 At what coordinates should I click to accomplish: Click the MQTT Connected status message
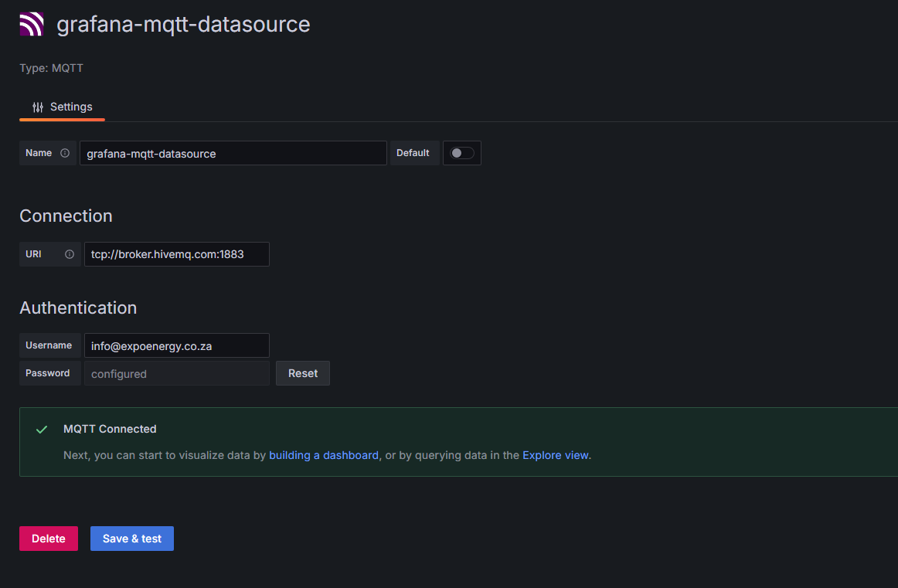(110, 429)
